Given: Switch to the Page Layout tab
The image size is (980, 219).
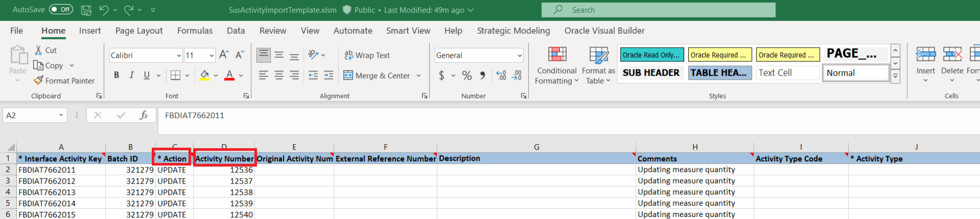Looking at the screenshot, I should [139, 31].
